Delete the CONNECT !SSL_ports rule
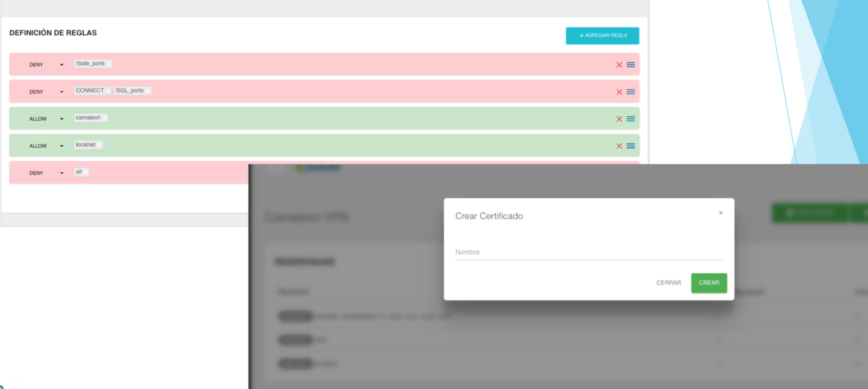The height and width of the screenshot is (389, 868). [619, 92]
